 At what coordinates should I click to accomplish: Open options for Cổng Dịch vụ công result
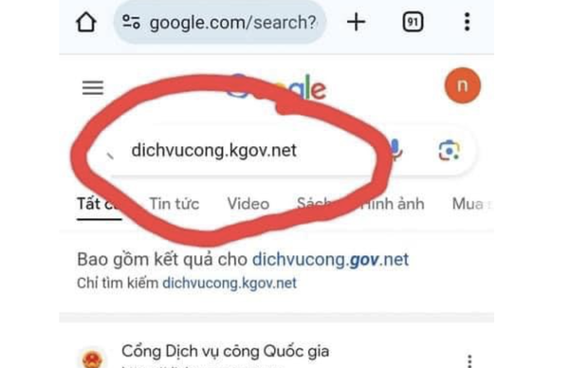(469, 360)
